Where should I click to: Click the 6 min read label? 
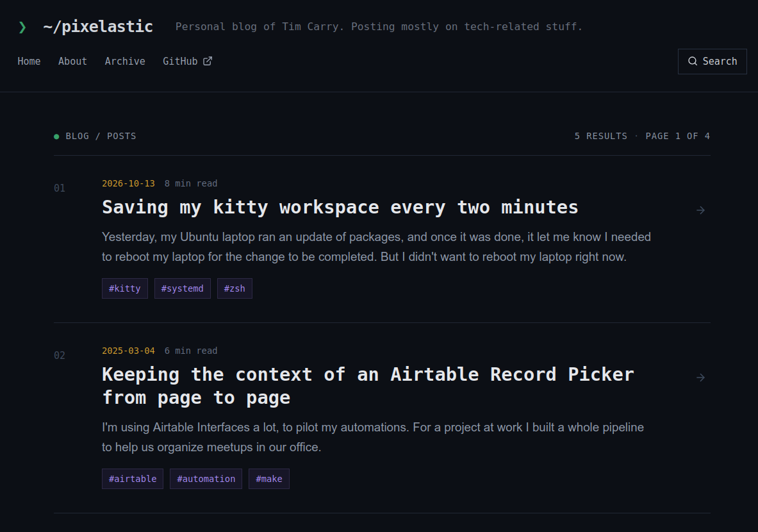point(191,351)
